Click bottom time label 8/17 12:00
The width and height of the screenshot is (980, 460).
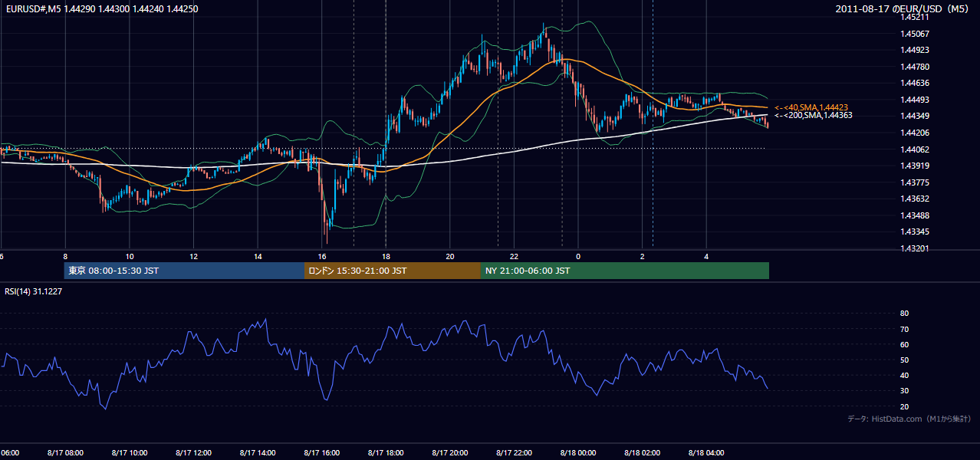194,452
